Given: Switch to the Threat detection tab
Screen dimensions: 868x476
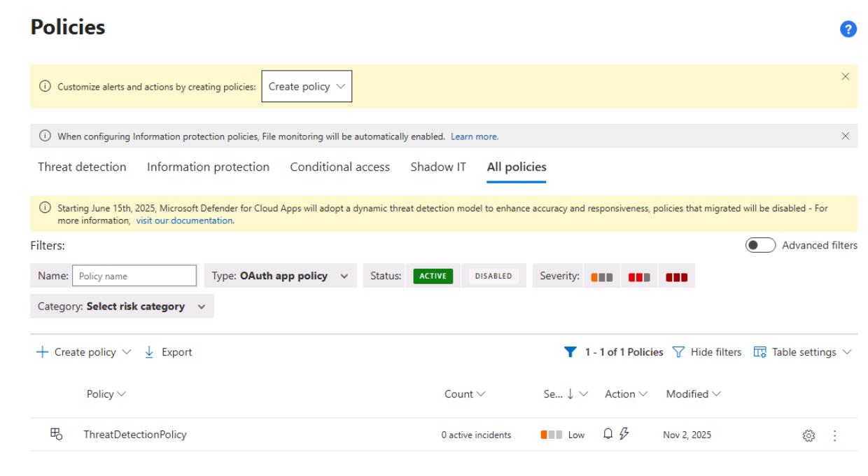Looking at the screenshot, I should [82, 167].
